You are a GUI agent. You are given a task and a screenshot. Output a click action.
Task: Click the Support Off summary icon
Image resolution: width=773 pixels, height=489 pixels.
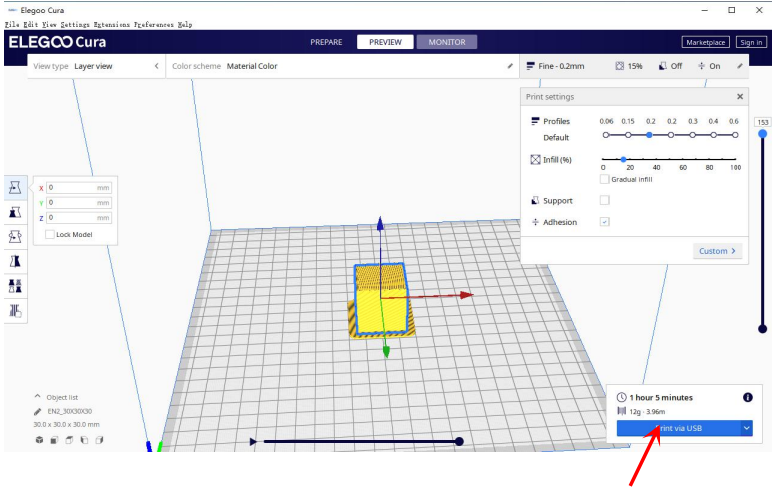(x=663, y=66)
